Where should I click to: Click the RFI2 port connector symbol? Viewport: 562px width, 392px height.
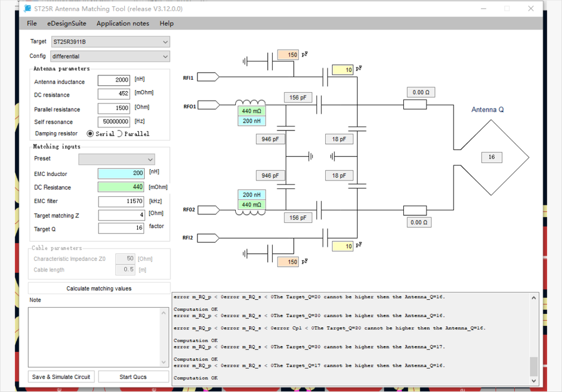coord(208,237)
